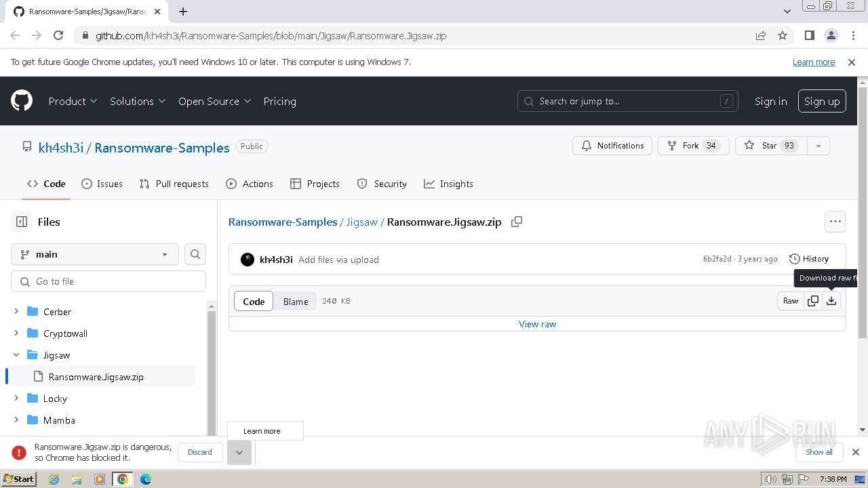Click the Sign in link
Image resolution: width=868 pixels, height=488 pixels.
(771, 101)
